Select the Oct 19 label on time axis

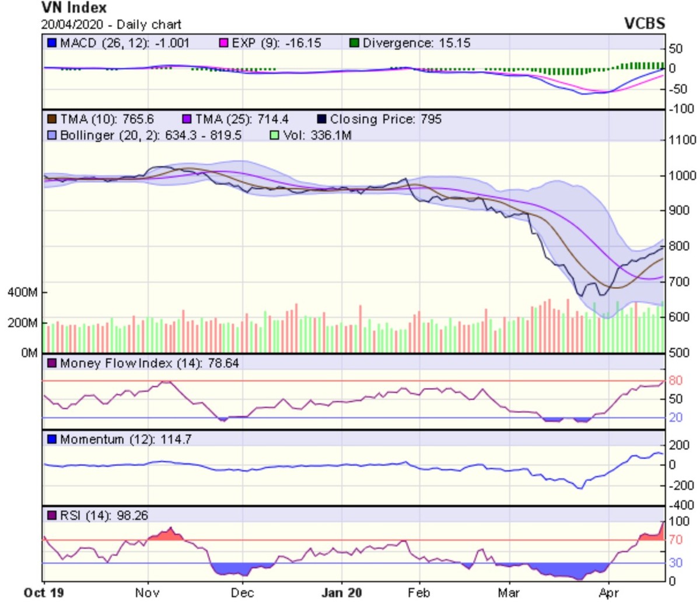point(44,593)
